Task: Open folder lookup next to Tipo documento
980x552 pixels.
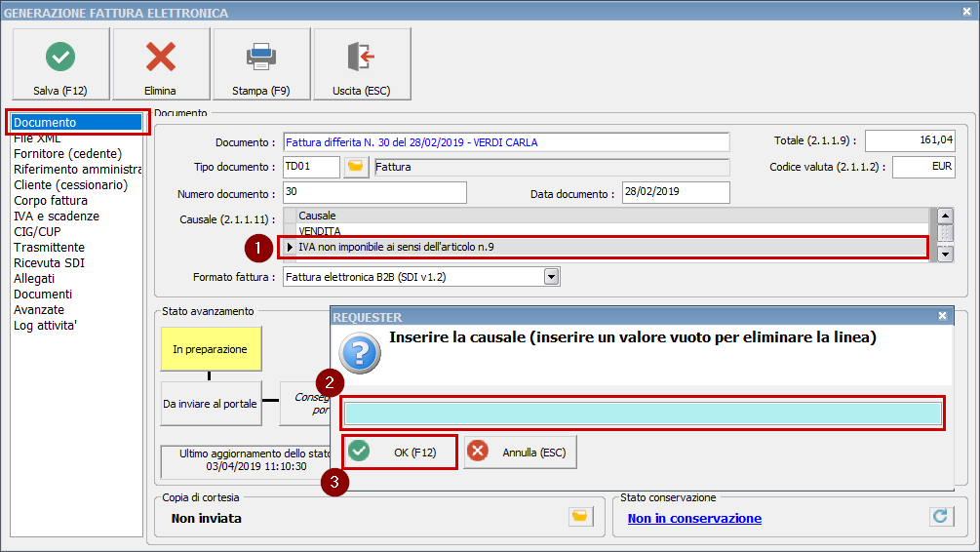Action: coord(356,167)
